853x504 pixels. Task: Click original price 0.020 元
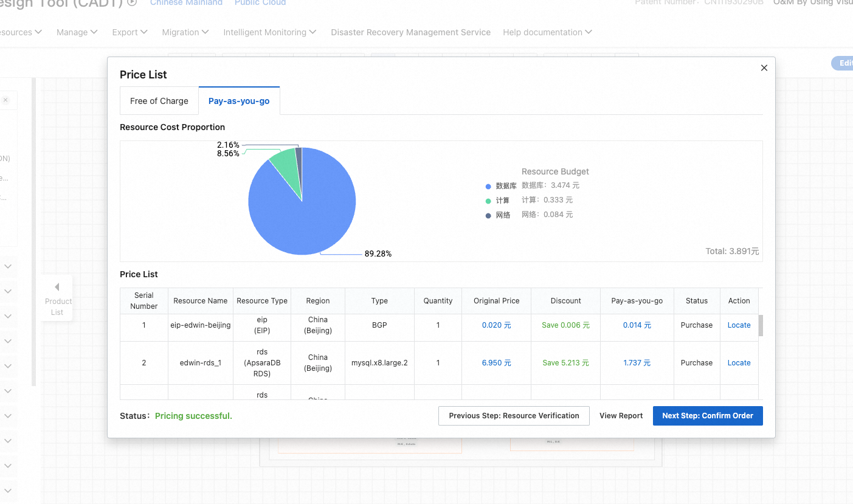click(496, 325)
